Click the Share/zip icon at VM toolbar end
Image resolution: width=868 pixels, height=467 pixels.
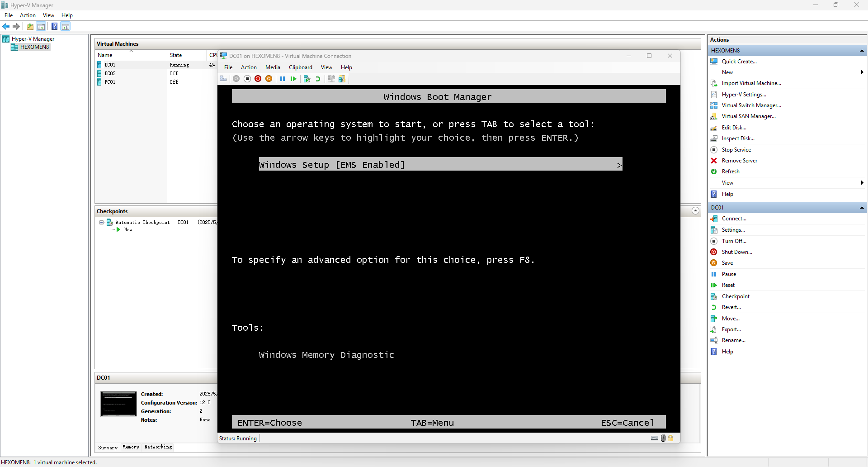(342, 79)
